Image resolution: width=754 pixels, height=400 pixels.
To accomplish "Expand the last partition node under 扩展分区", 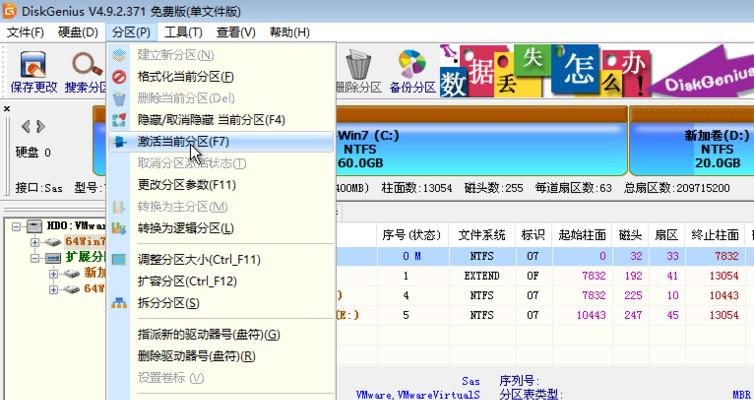I will pyautogui.click(x=53, y=289).
